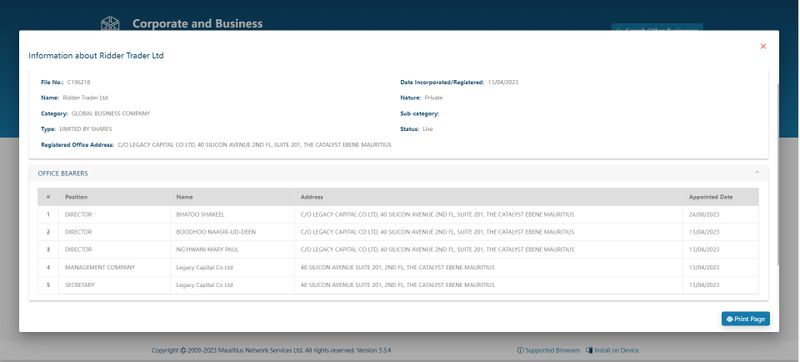This screenshot has height=362, width=800.
Task: Collapse the OFFICE BEARERS section chevron
Action: (x=757, y=173)
